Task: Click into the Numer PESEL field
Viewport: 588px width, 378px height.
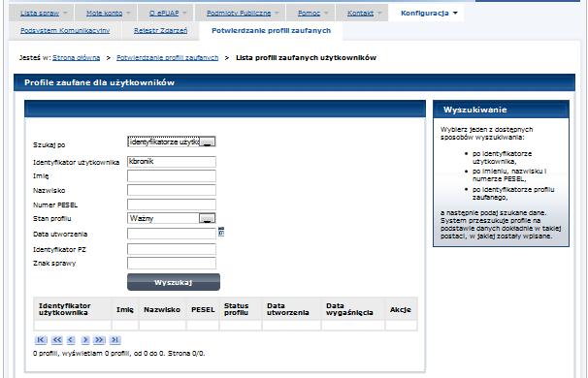Action: (x=172, y=205)
